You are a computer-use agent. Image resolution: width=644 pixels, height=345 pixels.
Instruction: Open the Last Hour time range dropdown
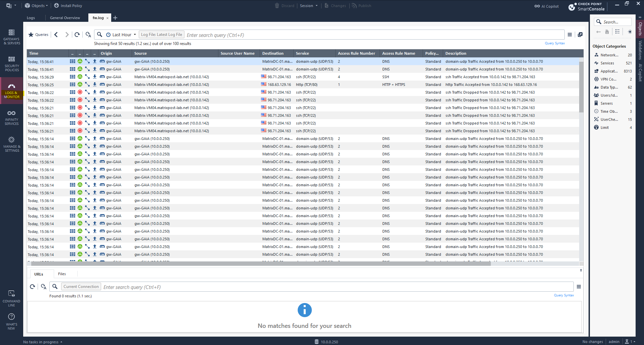(121, 35)
